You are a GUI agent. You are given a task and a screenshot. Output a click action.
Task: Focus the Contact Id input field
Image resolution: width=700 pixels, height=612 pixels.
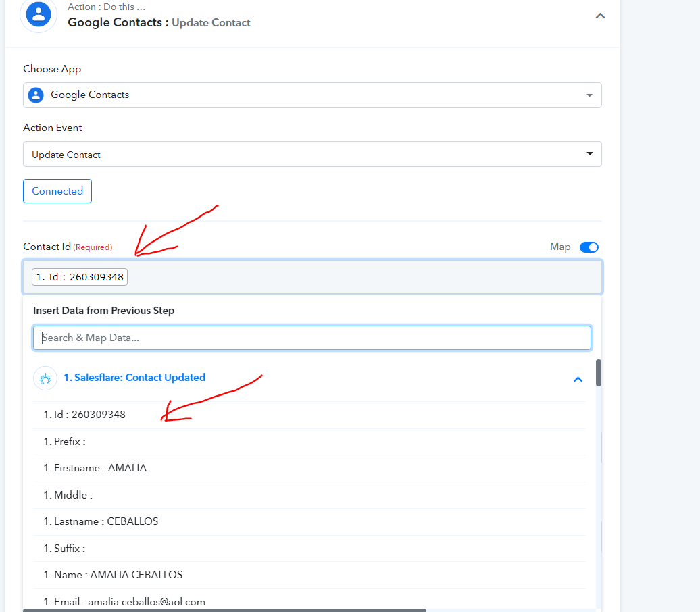[x=312, y=277]
